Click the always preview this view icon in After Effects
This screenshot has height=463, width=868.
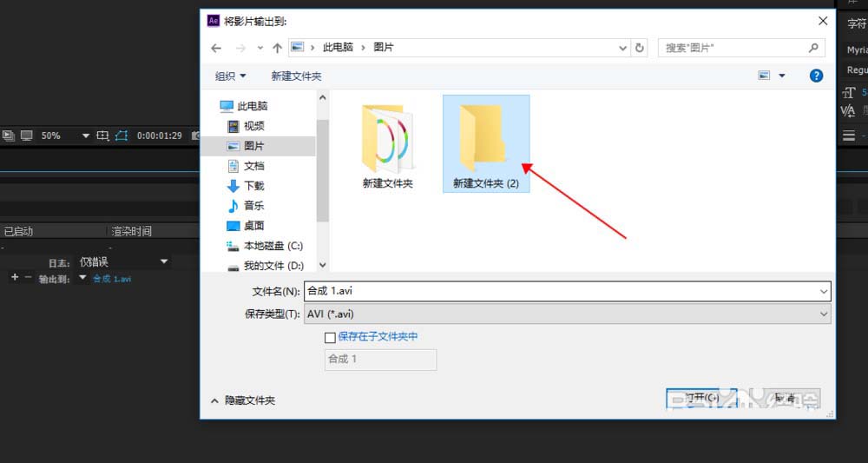9,136
